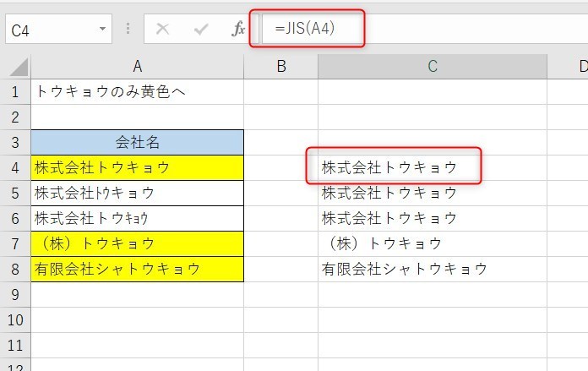Viewport: 588px width, 371px height.
Task: Click the blue 会社名 header cell
Action: pyautogui.click(x=137, y=143)
